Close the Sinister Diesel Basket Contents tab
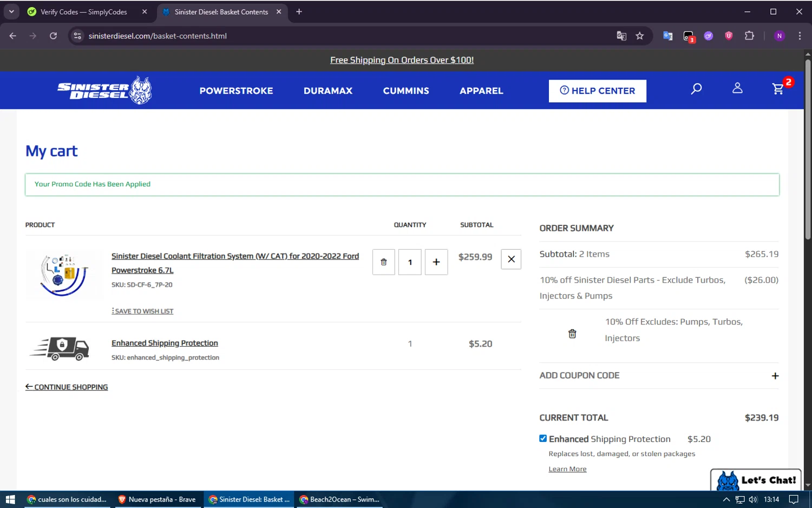Viewport: 812px width, 508px height. tap(279, 12)
